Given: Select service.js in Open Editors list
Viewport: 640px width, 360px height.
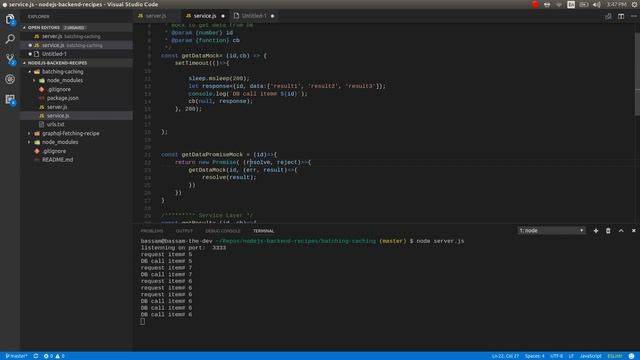Looking at the screenshot, I should pyautogui.click(x=76, y=45).
